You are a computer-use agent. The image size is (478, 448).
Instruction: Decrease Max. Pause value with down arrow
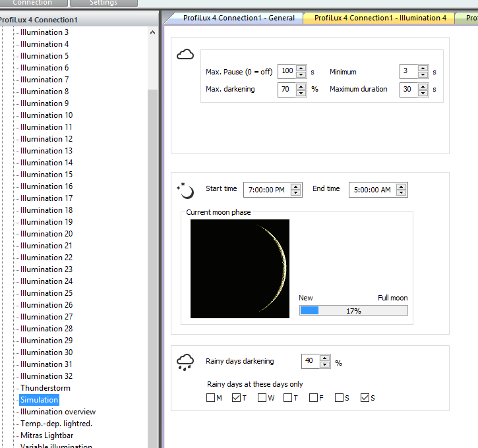click(x=301, y=74)
